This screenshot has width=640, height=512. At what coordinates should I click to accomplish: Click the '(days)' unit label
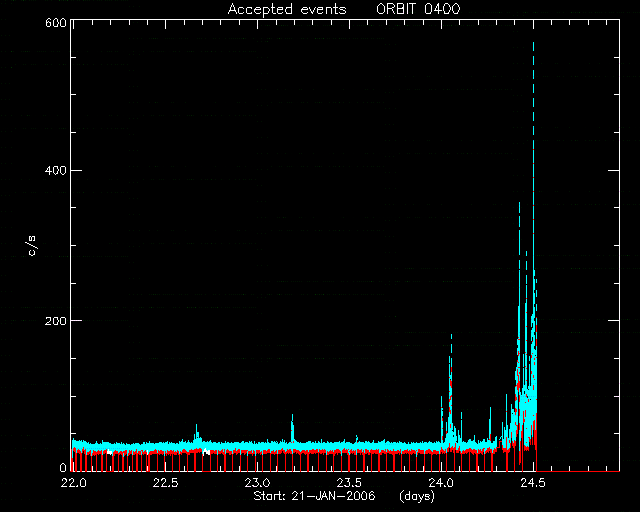coord(417,496)
